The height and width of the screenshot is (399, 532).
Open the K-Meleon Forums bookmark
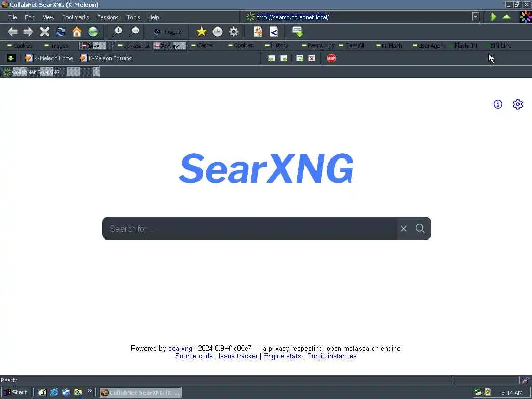pos(106,58)
